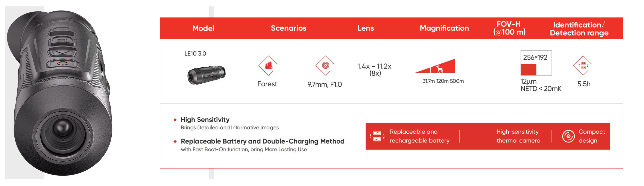644x186 pixels.
Task: Click the red bullet beside High Sensitivity
Action: pyautogui.click(x=175, y=120)
